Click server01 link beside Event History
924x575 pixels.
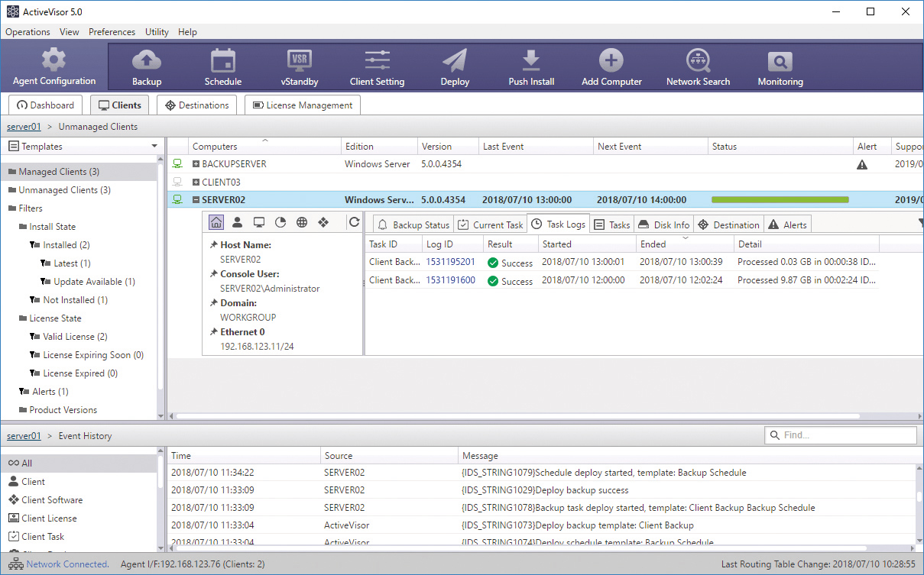pyautogui.click(x=24, y=436)
